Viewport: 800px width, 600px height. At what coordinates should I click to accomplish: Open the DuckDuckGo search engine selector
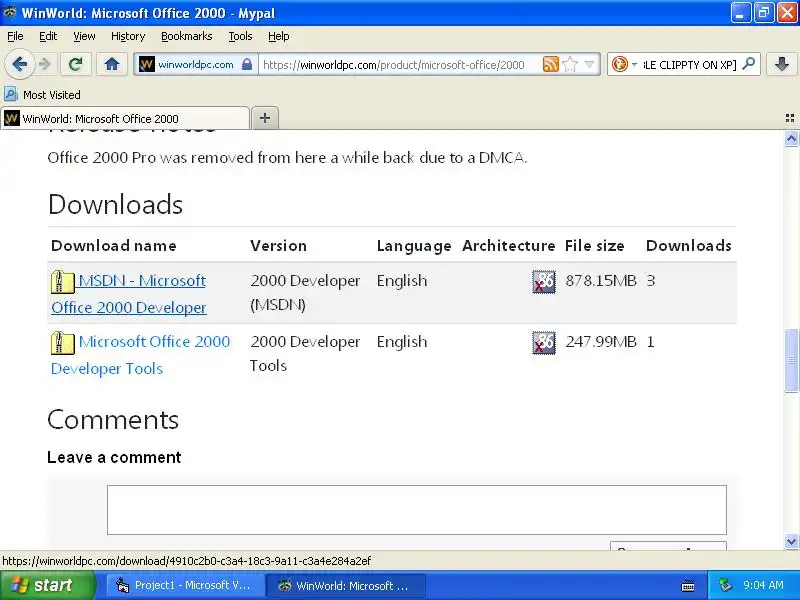[624, 64]
